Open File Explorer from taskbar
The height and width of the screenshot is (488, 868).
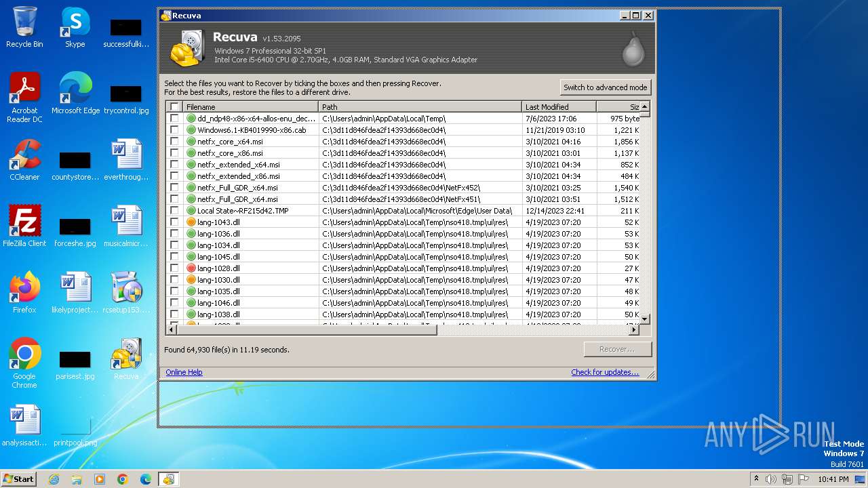[77, 479]
